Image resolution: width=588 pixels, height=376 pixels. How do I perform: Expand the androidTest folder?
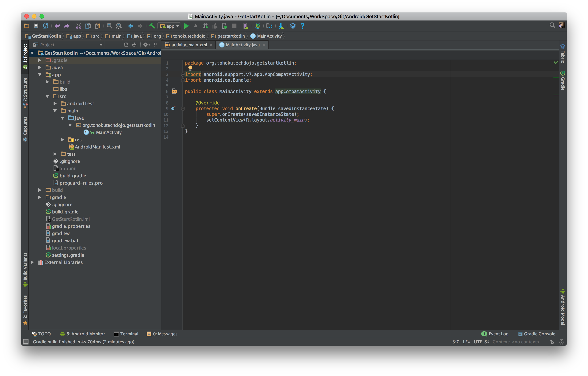pos(55,103)
